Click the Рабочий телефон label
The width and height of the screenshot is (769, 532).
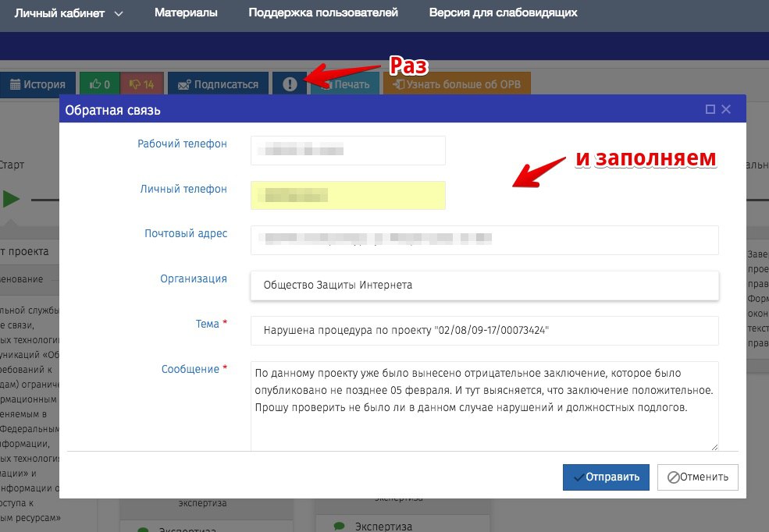click(182, 144)
